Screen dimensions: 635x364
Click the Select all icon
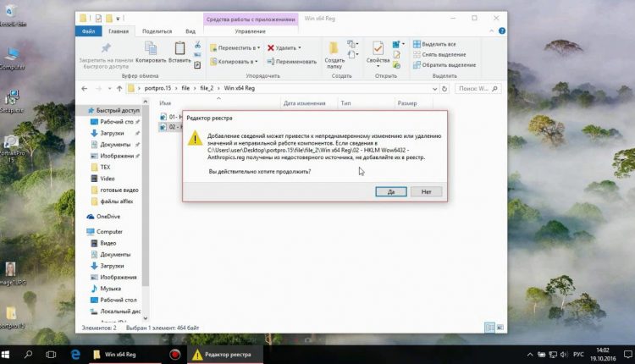click(417, 44)
